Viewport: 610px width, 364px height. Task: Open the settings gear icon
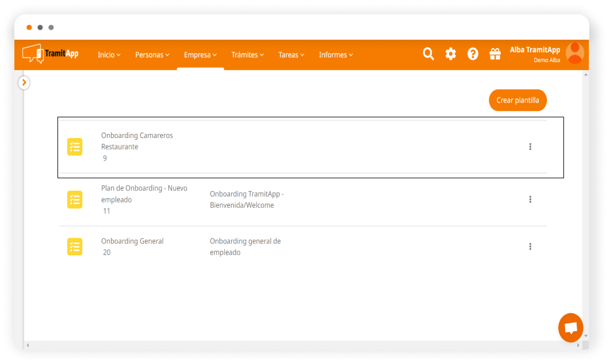coord(451,54)
